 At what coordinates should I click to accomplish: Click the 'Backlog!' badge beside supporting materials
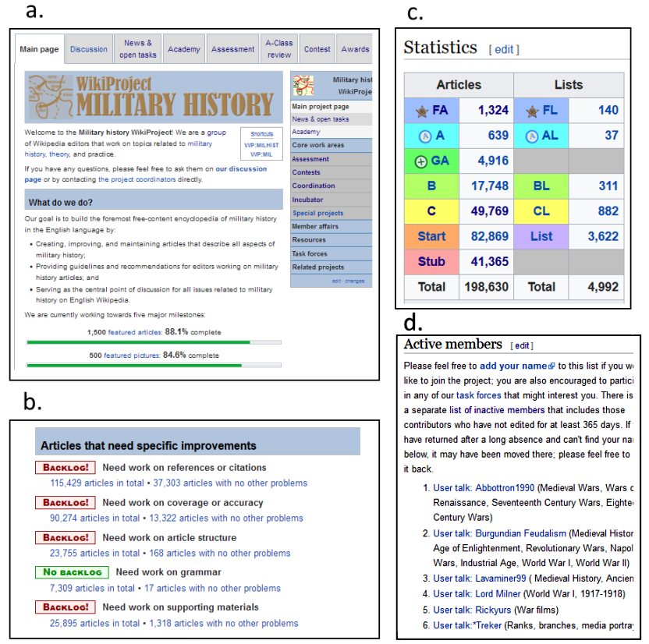(x=66, y=607)
